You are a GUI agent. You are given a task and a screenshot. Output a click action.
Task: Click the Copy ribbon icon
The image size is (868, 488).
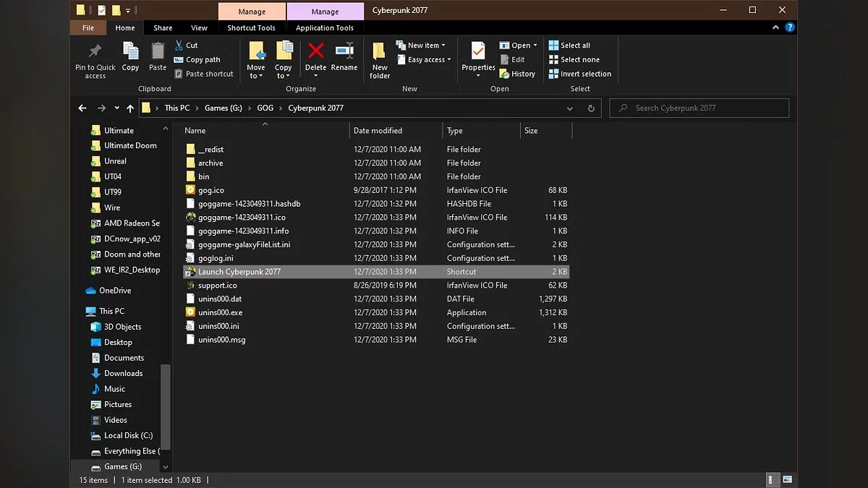tap(130, 52)
